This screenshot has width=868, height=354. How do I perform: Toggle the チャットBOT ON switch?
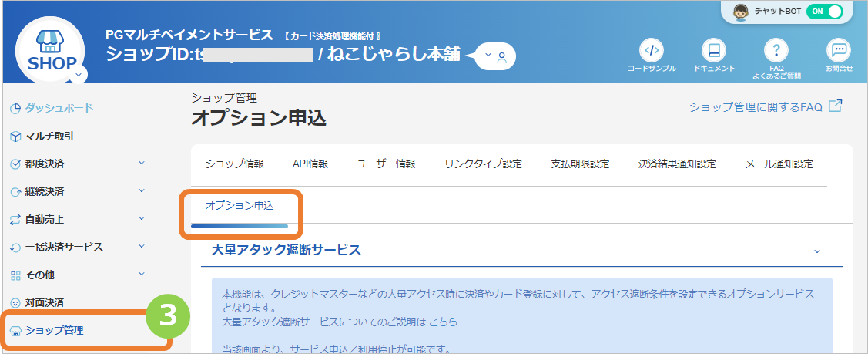click(x=825, y=11)
